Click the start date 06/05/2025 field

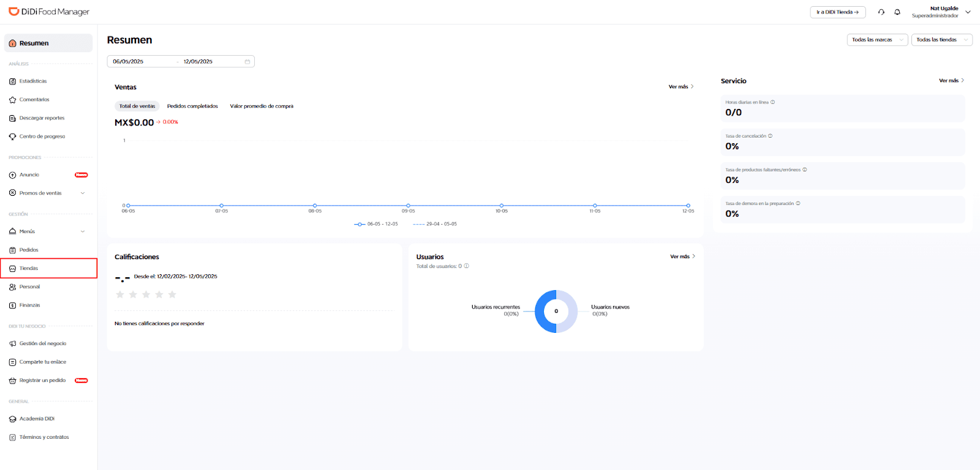pos(141,62)
